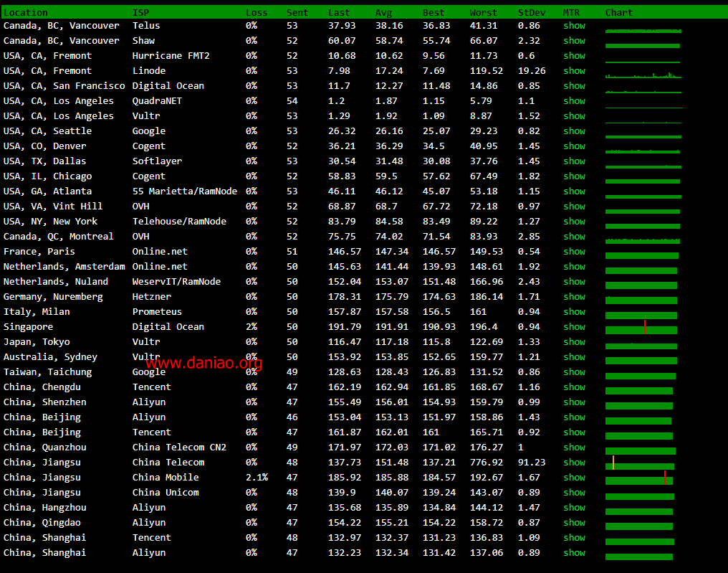The width and height of the screenshot is (728, 573).
Task: Click the ISP column header
Action: (x=140, y=12)
